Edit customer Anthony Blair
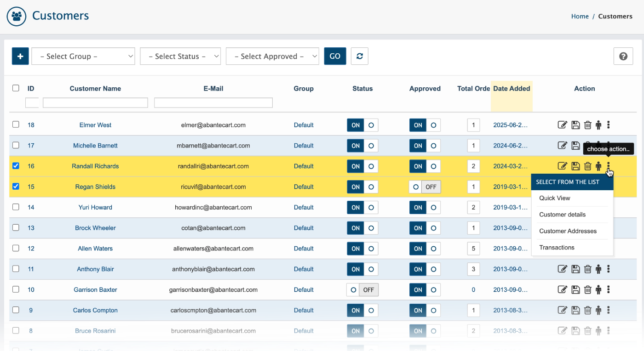Screen dimensions: 644x351 click(x=562, y=269)
